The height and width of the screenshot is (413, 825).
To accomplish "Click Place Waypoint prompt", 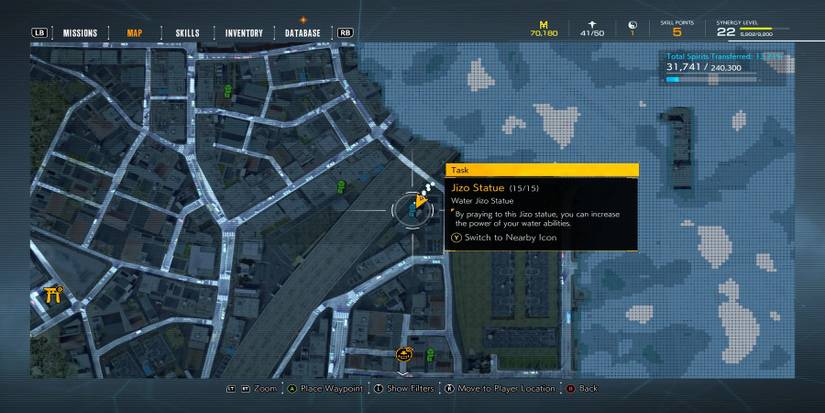I will (325, 388).
